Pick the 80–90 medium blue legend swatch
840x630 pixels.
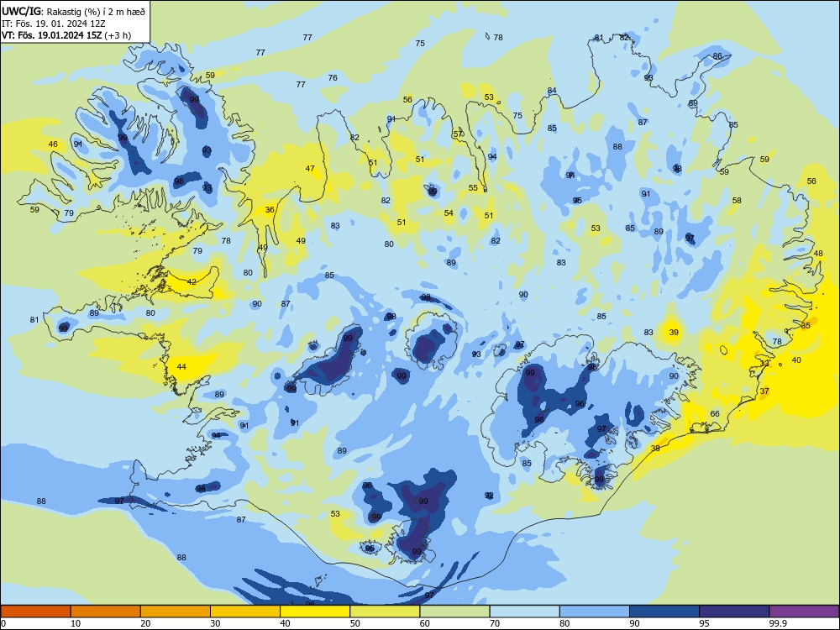595,612
